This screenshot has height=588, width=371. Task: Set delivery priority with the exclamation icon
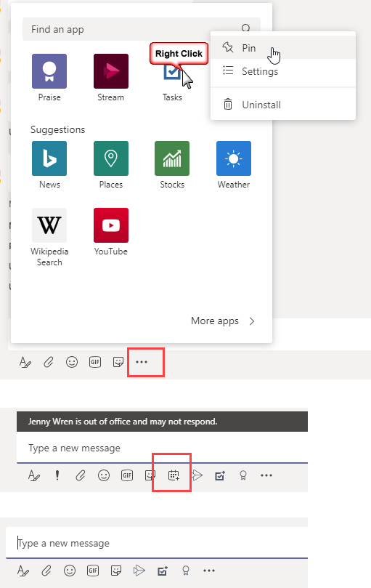pos(57,475)
